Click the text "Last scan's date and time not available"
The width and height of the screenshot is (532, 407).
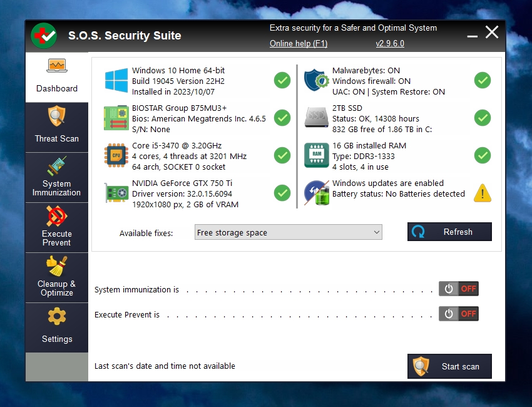pyautogui.click(x=165, y=366)
